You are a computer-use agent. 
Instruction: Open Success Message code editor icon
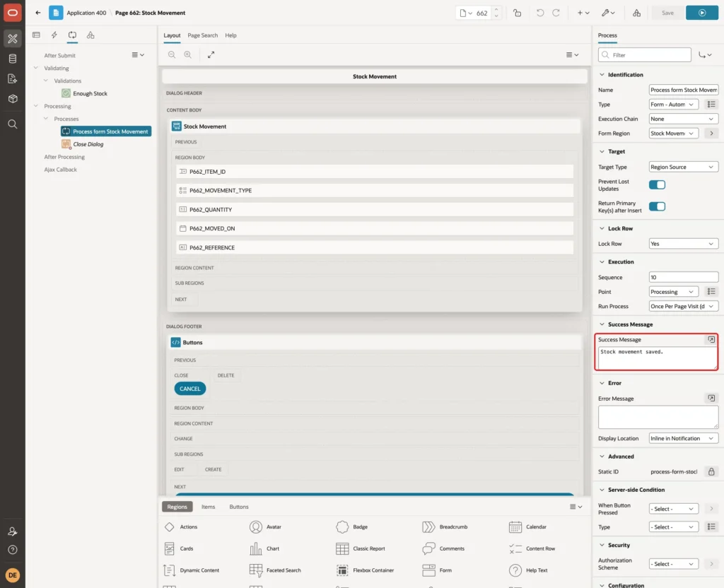711,340
